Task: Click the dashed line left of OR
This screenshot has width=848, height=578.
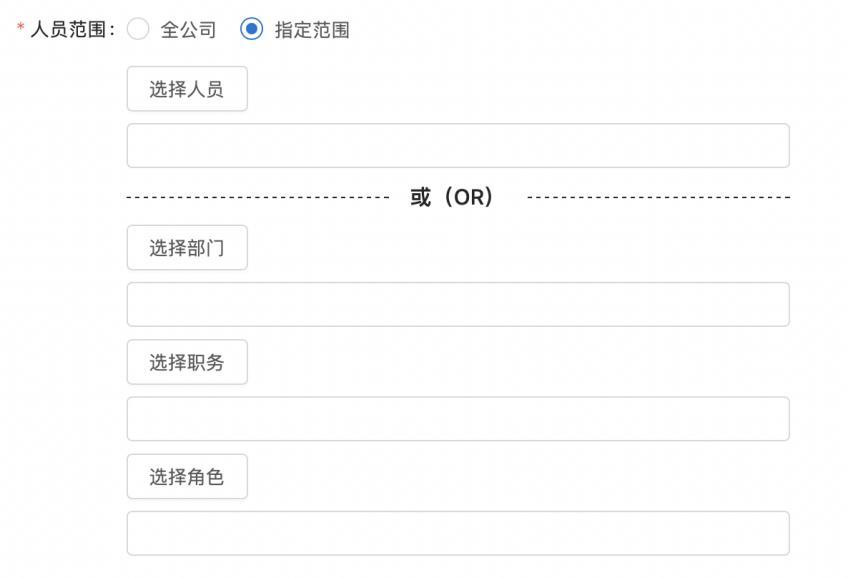Action: (258, 198)
